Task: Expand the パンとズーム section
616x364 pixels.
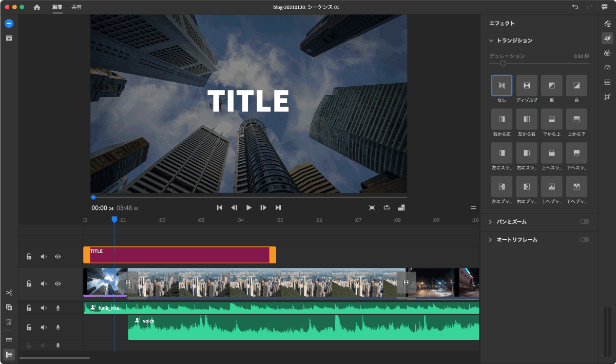Action: click(x=491, y=222)
